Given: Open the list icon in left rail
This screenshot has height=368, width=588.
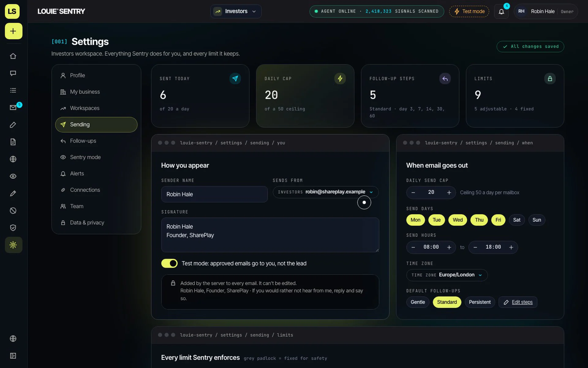Looking at the screenshot, I should point(13,90).
